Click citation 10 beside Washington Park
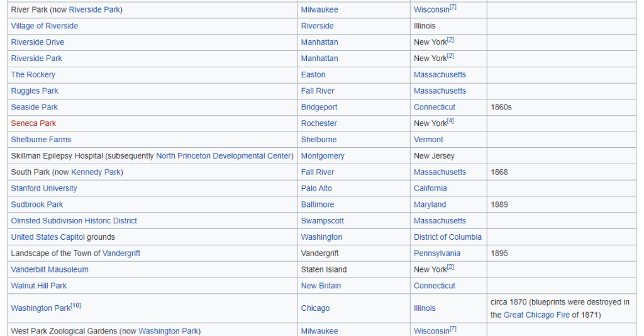Image resolution: width=644 pixels, height=336 pixels. tap(75, 306)
